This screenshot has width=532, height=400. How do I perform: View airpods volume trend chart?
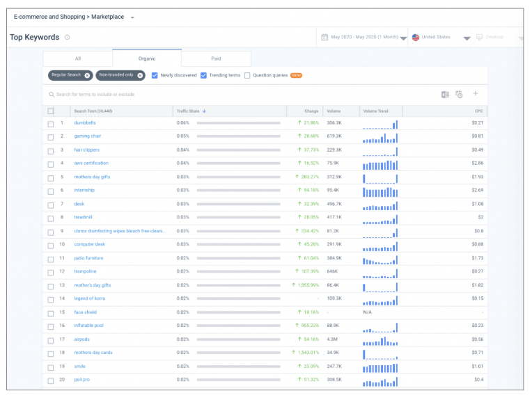380,341
